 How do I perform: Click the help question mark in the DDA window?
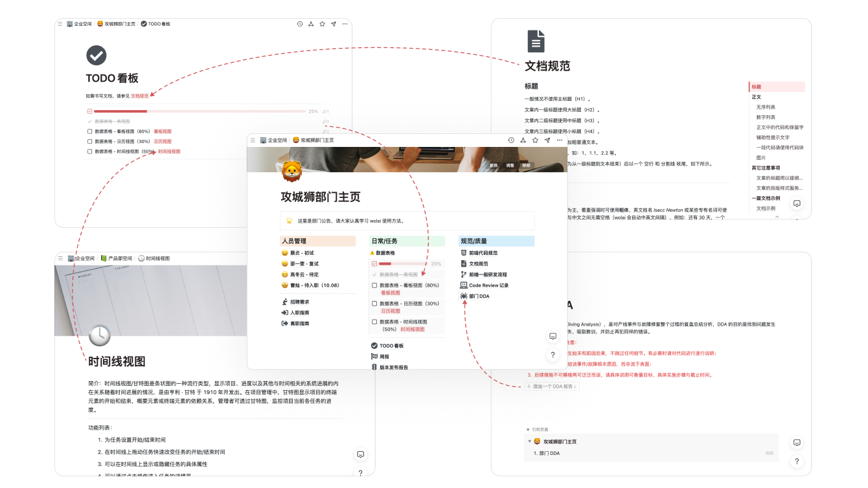click(797, 461)
